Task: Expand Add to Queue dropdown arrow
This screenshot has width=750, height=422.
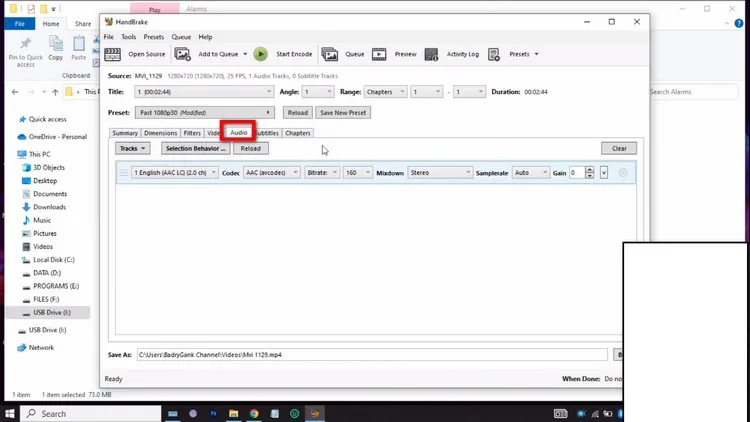Action: 245,54
